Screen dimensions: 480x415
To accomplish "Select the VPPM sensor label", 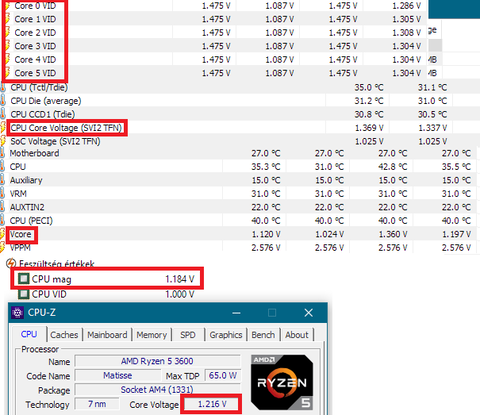I will pyautogui.click(x=20, y=248).
